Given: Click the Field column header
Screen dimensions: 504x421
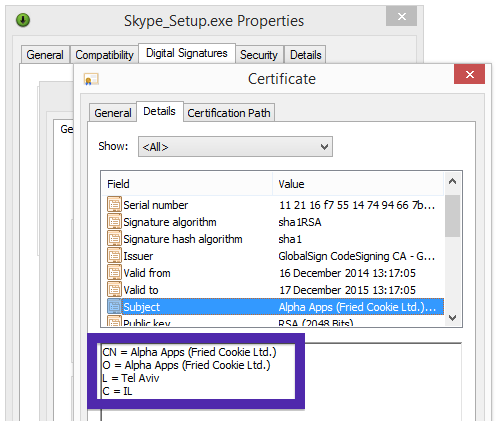Looking at the screenshot, I should tap(187, 184).
